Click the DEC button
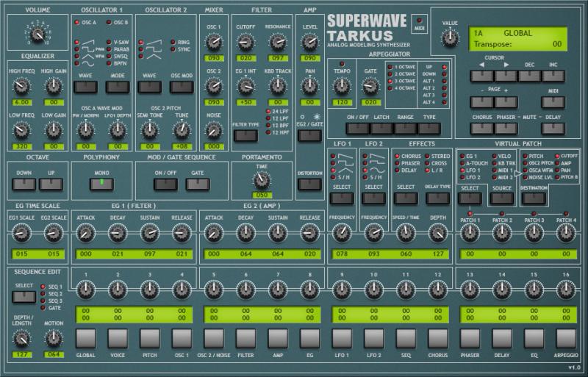The width and height of the screenshot is (588, 377). pos(529,76)
